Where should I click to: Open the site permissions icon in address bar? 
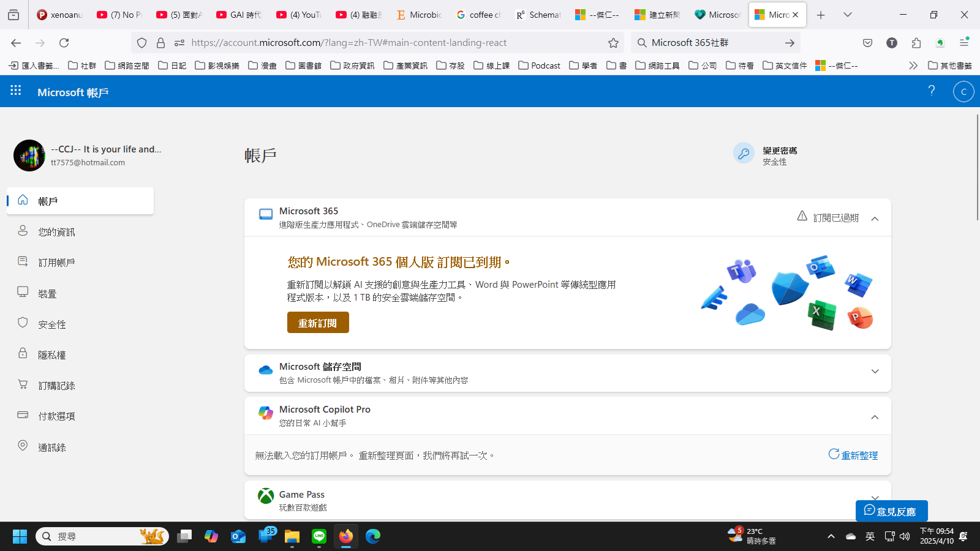click(179, 43)
